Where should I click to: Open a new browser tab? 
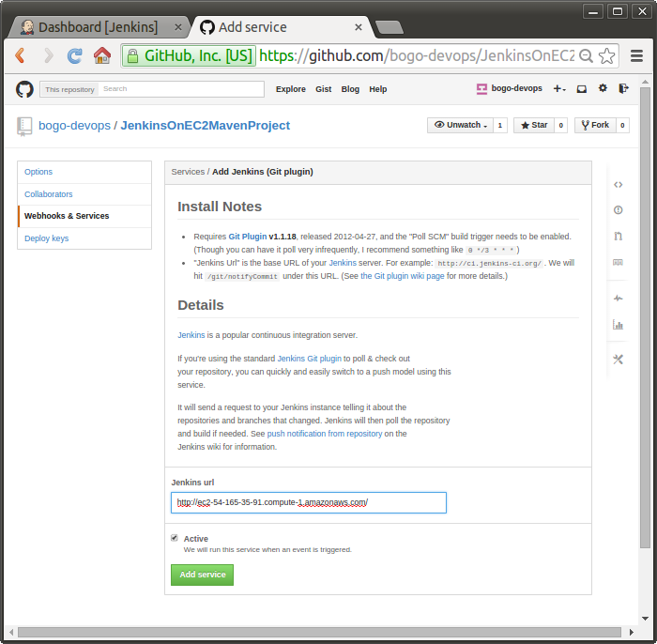point(390,27)
